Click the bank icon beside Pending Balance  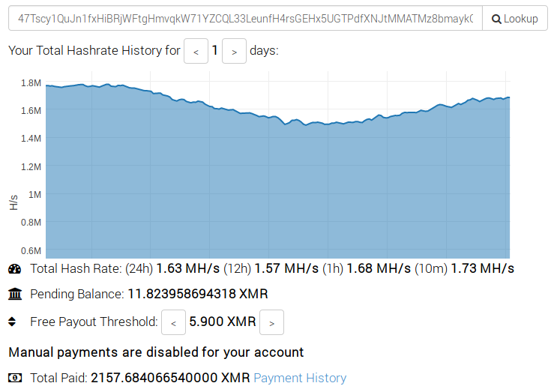pos(15,294)
